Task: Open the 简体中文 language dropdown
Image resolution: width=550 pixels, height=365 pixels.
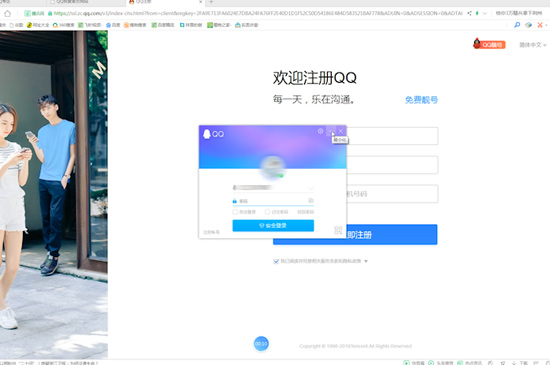Action: click(x=533, y=45)
